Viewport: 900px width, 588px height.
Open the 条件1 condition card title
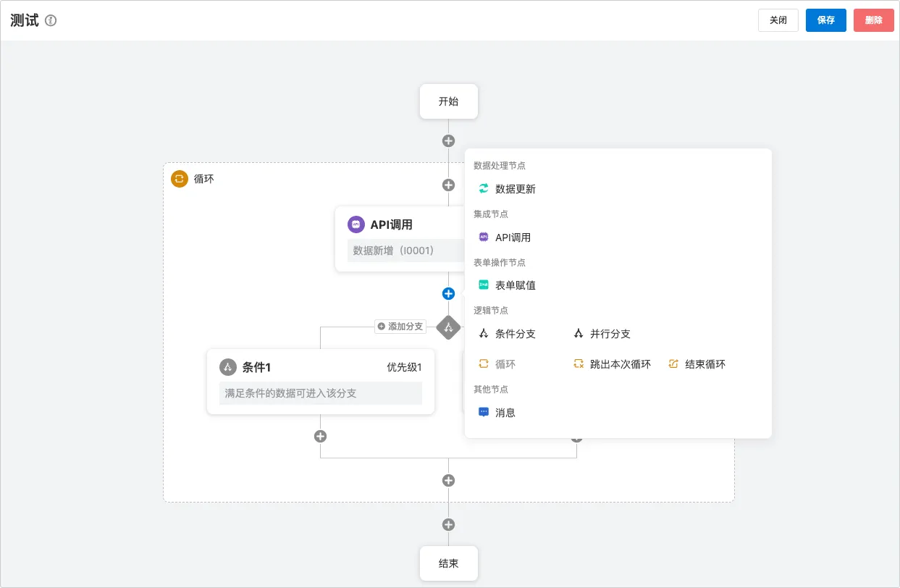(x=257, y=367)
